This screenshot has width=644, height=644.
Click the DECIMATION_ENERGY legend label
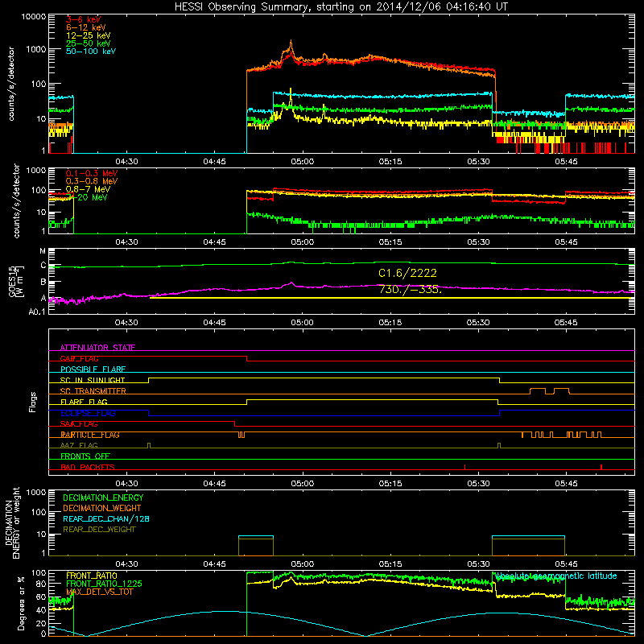click(x=103, y=497)
